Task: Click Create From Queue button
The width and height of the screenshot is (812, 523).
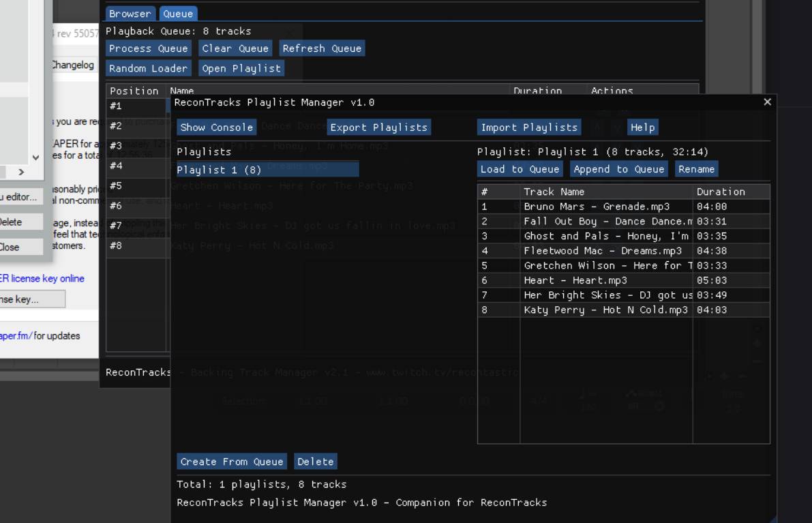Action: coord(232,462)
